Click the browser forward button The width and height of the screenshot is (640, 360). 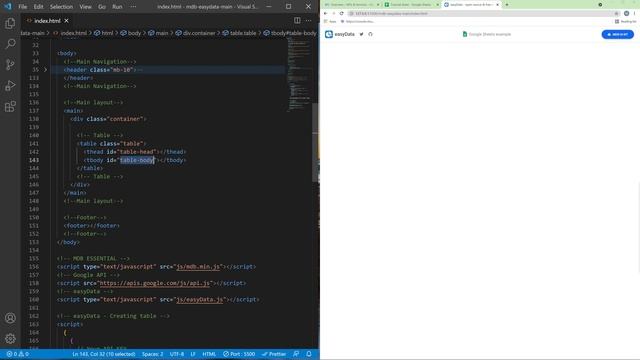tap(333, 13)
